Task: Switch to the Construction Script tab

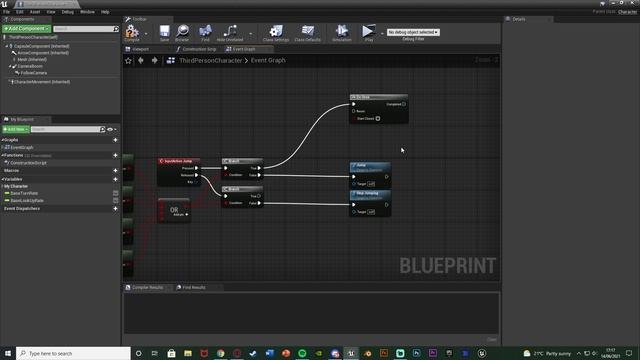Action: coord(199,49)
